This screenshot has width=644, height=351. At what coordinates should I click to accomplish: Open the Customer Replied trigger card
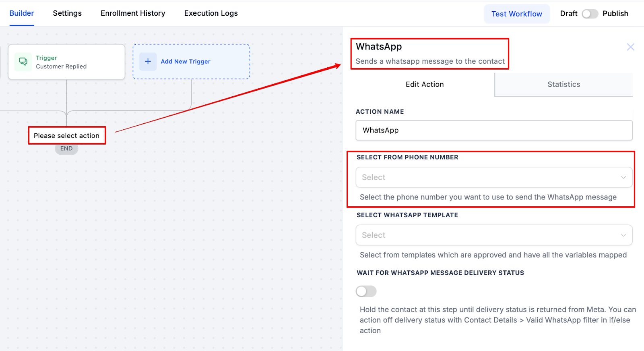coord(66,62)
